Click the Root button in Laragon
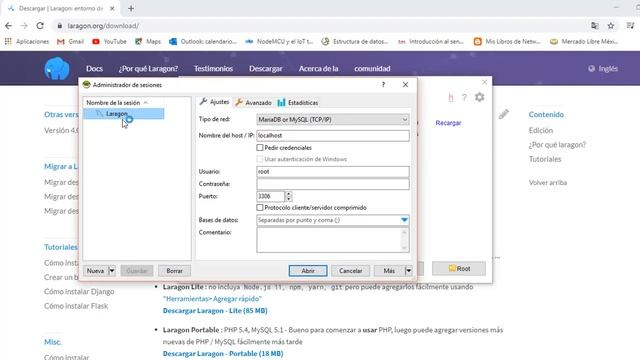Viewport: 640px width, 360px height. (x=459, y=269)
